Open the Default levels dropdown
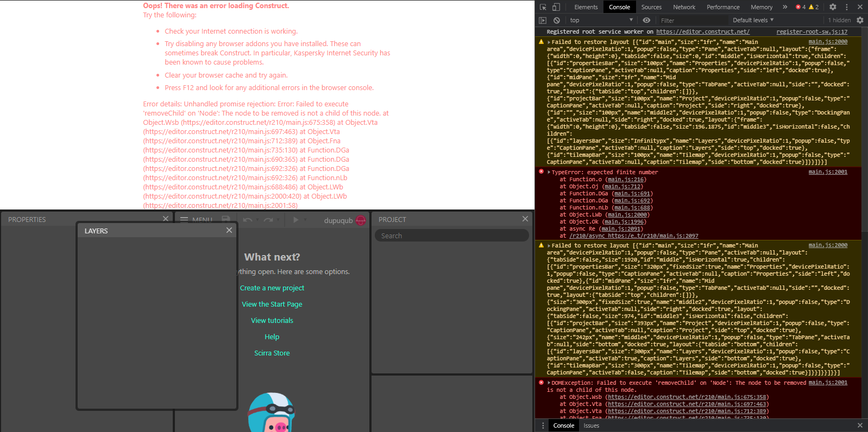 point(753,20)
